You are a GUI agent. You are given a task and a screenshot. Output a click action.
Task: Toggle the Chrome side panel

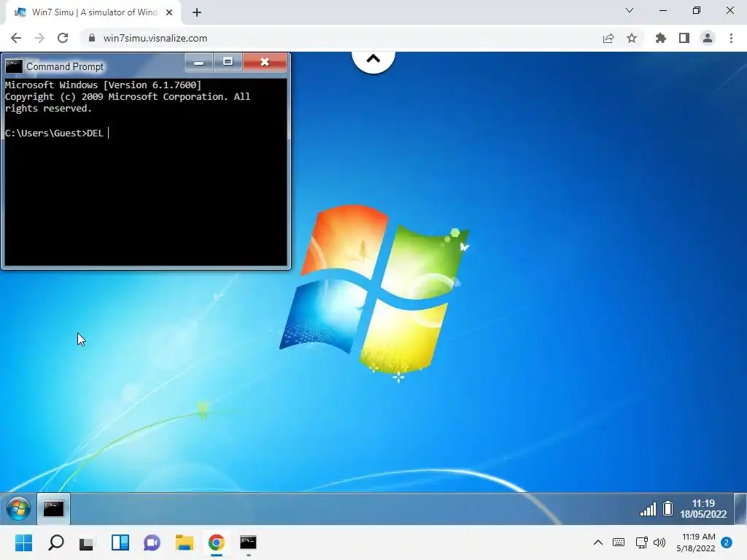tap(684, 38)
